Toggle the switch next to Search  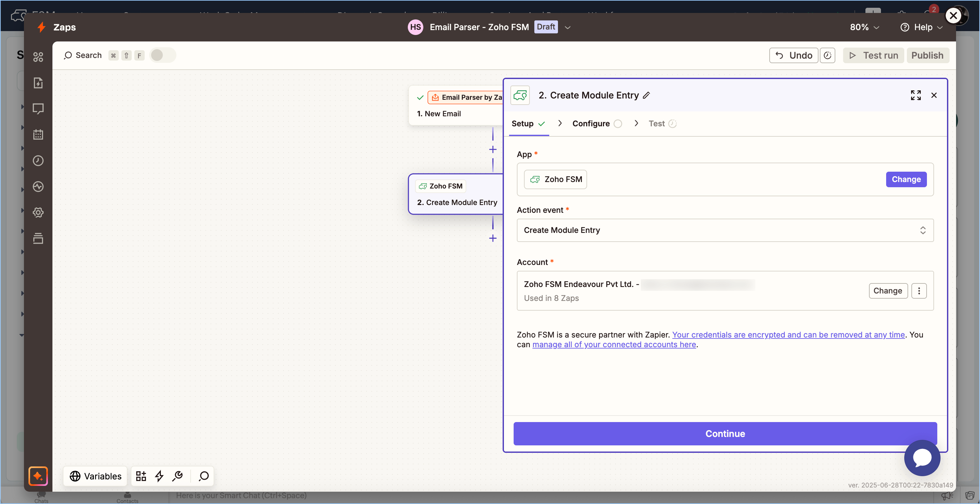point(162,55)
